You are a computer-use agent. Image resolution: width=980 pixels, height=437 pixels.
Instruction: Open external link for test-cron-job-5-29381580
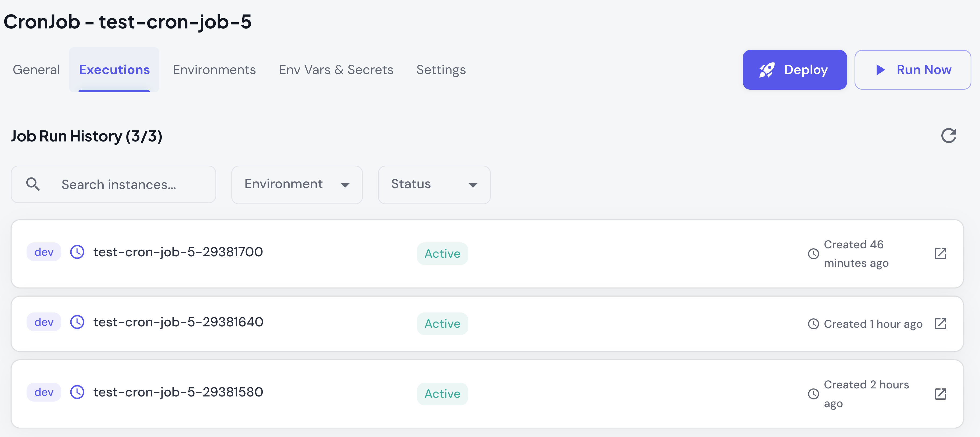(940, 394)
